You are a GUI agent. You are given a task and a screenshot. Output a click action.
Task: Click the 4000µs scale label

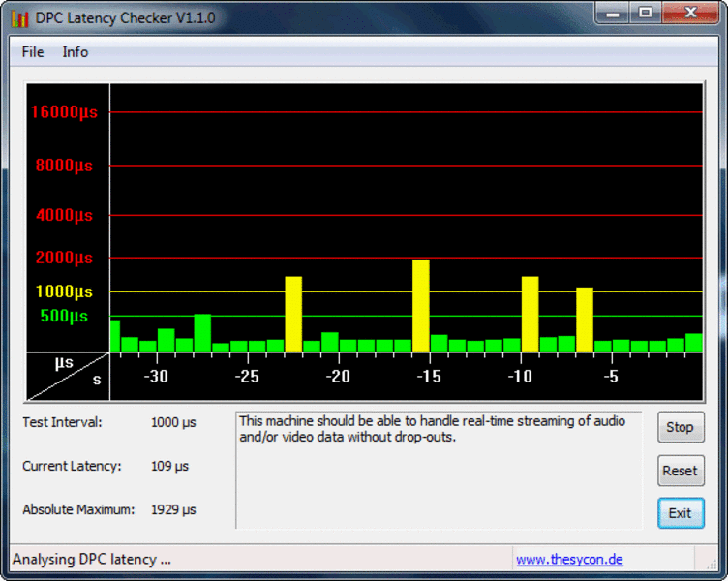[64, 215]
